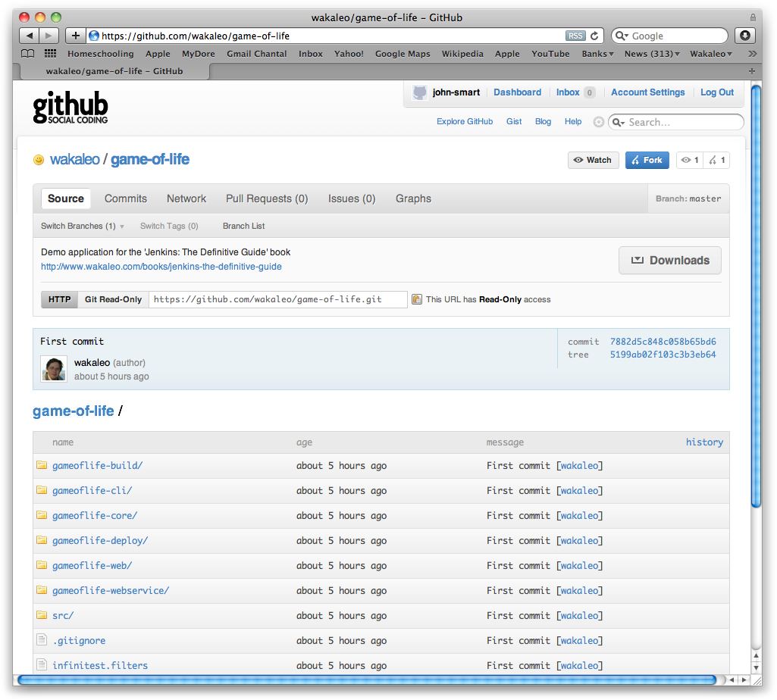Image resolution: width=777 pixels, height=700 pixels.
Task: Click the scroll down arrow
Action: point(756,667)
